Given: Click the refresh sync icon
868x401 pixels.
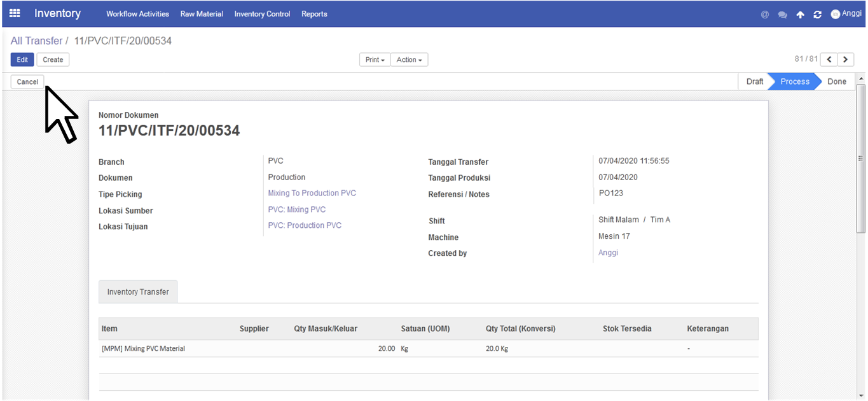Looking at the screenshot, I should click(818, 15).
